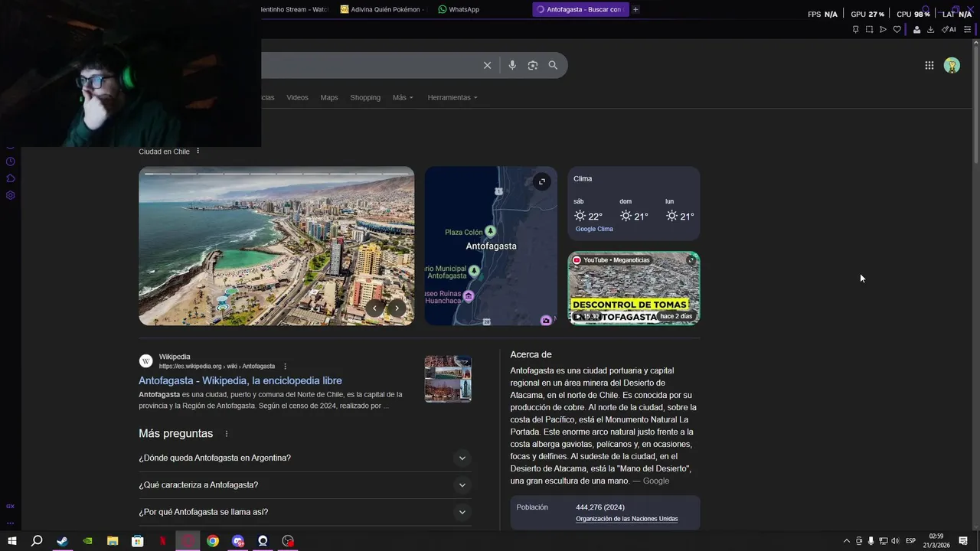Image resolution: width=980 pixels, height=551 pixels.
Task: Open Netflix from the taskbar
Action: pyautogui.click(x=162, y=541)
